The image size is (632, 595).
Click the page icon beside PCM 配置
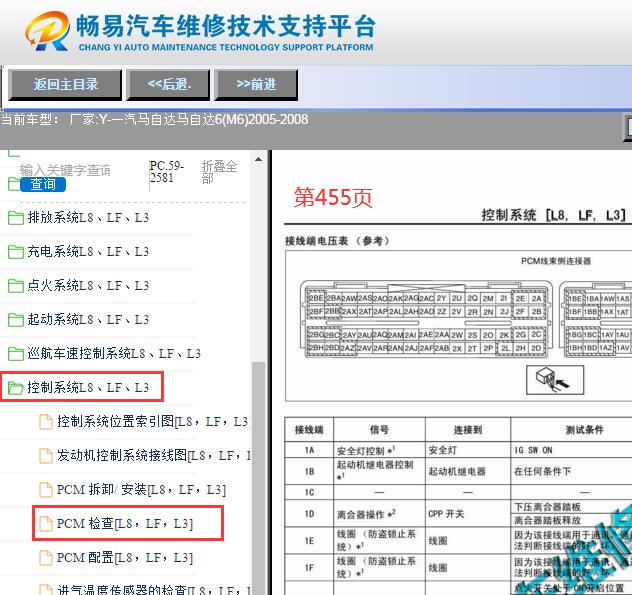pos(46,558)
